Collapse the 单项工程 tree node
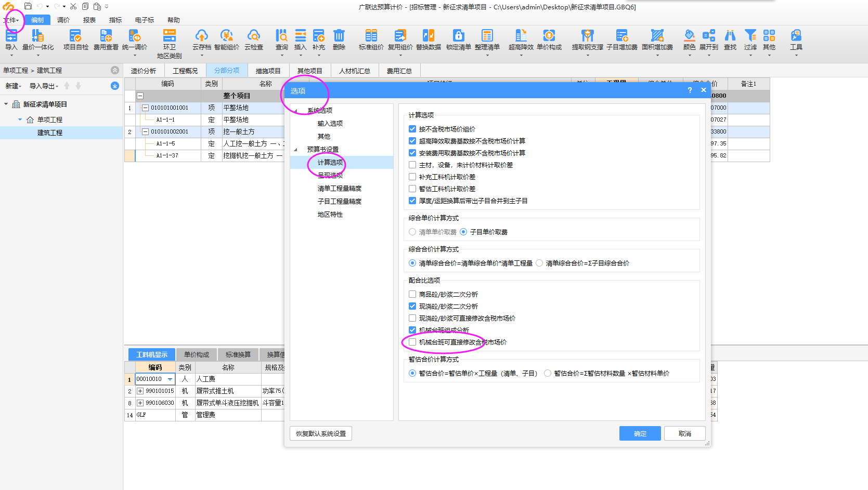The width and height of the screenshot is (868, 490). point(20,120)
